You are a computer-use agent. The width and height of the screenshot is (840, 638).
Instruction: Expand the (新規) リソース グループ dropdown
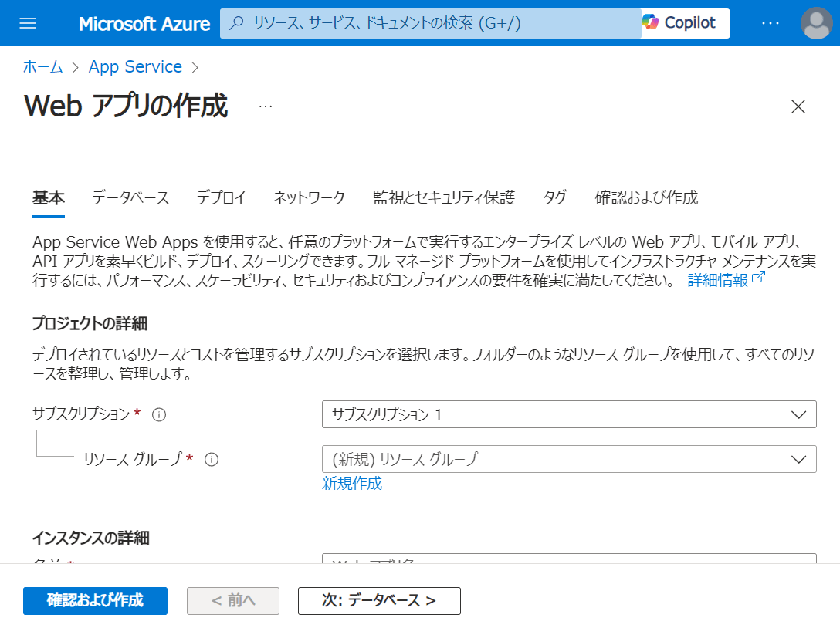click(569, 459)
